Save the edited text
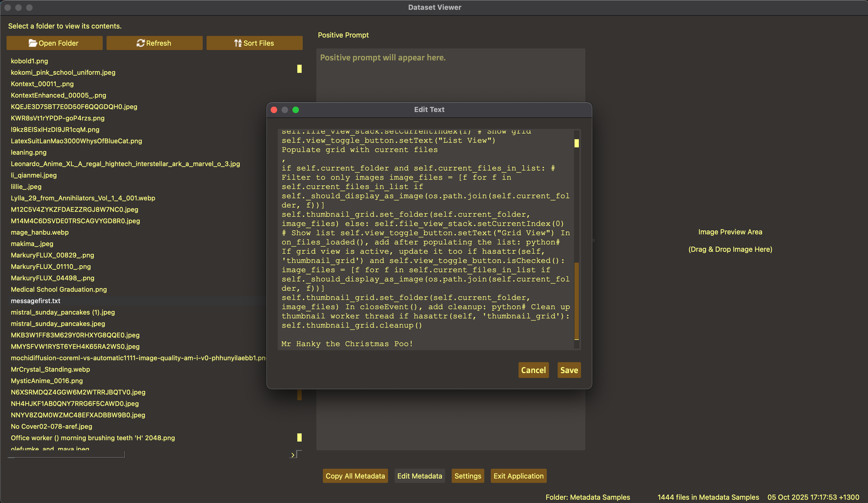Screen dimensions: 868x503 (569, 370)
